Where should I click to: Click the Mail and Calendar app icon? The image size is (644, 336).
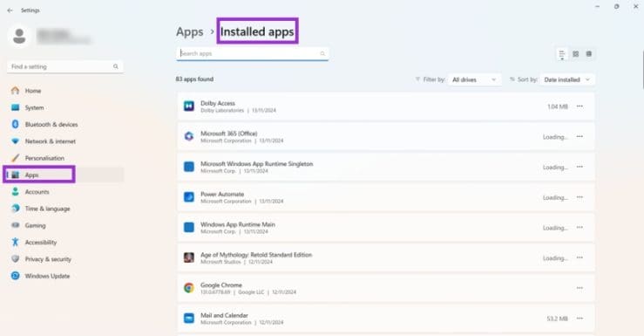coord(189,319)
